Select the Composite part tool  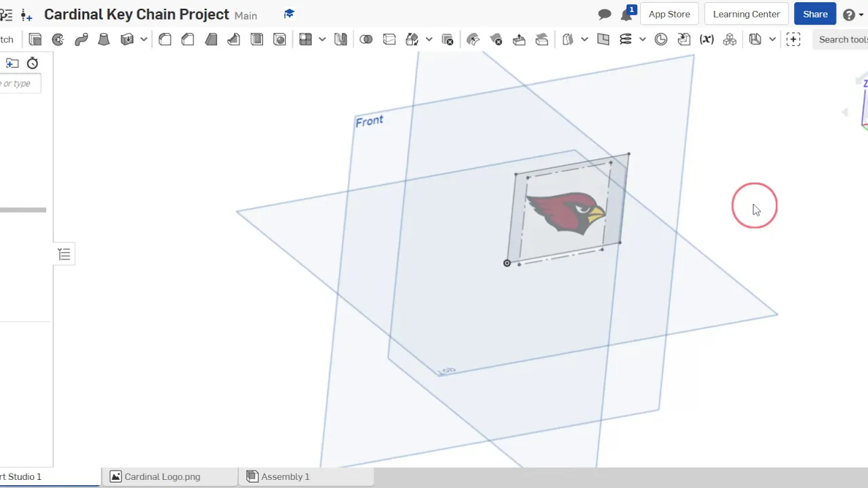pyautogui.click(x=730, y=39)
